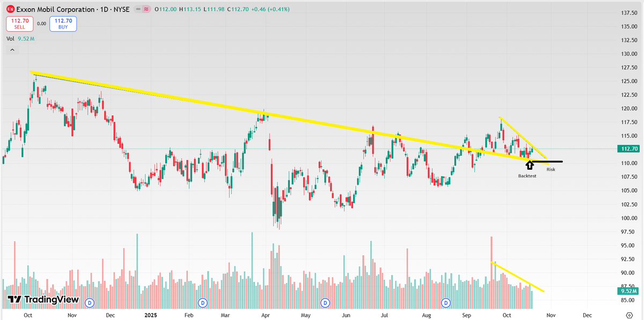The image size is (644, 320).
Task: Click the 105.00 price axis label
Action: tap(628, 191)
